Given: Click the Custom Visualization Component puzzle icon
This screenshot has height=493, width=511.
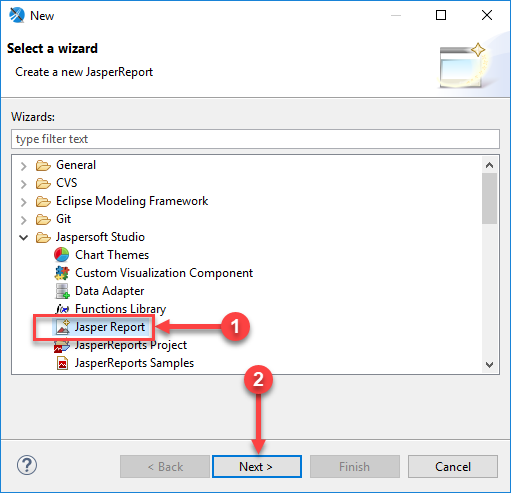Looking at the screenshot, I should pos(62,273).
